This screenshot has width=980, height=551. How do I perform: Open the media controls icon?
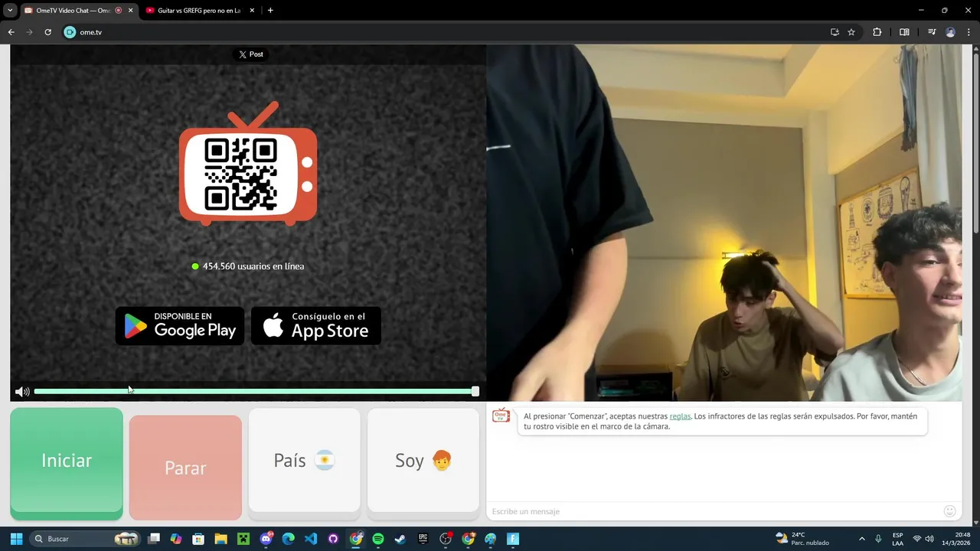[932, 32]
